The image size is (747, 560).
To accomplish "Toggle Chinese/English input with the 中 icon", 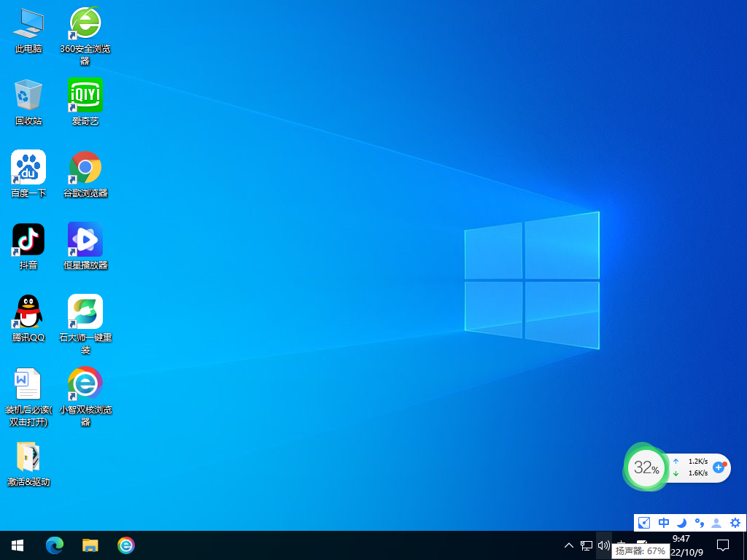I will pos(663,523).
